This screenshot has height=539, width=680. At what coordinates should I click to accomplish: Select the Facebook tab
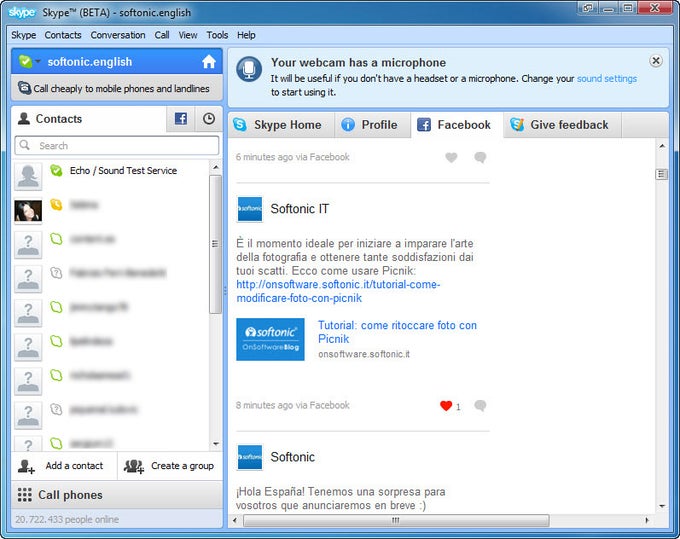457,125
